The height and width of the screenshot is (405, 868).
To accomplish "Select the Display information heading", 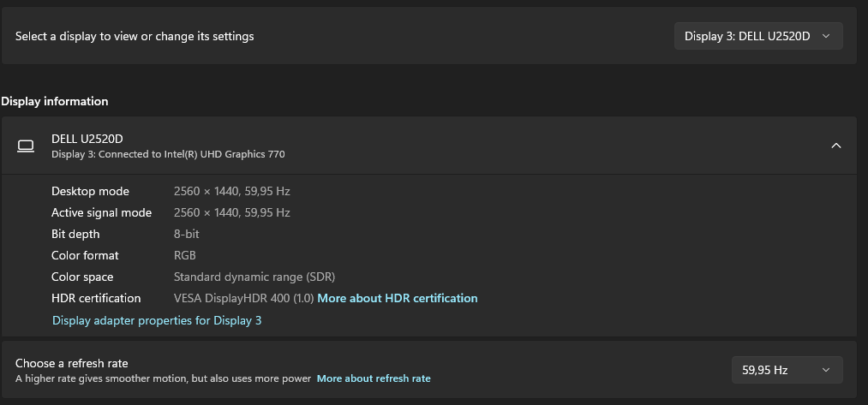I will pos(55,101).
